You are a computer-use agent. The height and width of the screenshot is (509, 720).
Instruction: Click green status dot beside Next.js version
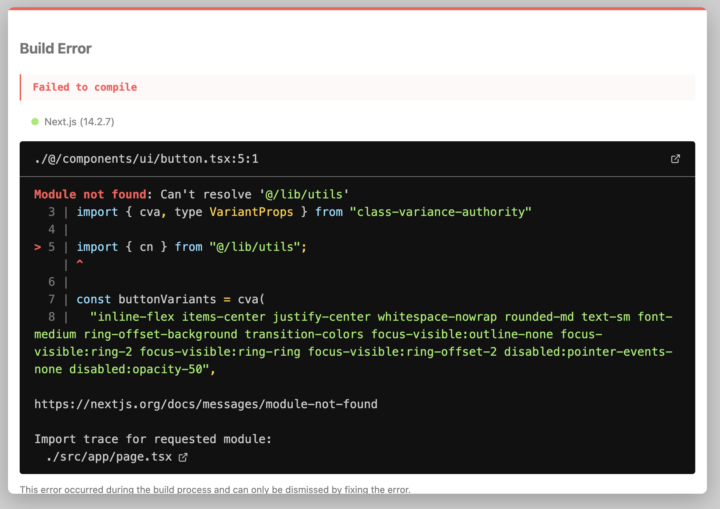coord(35,122)
